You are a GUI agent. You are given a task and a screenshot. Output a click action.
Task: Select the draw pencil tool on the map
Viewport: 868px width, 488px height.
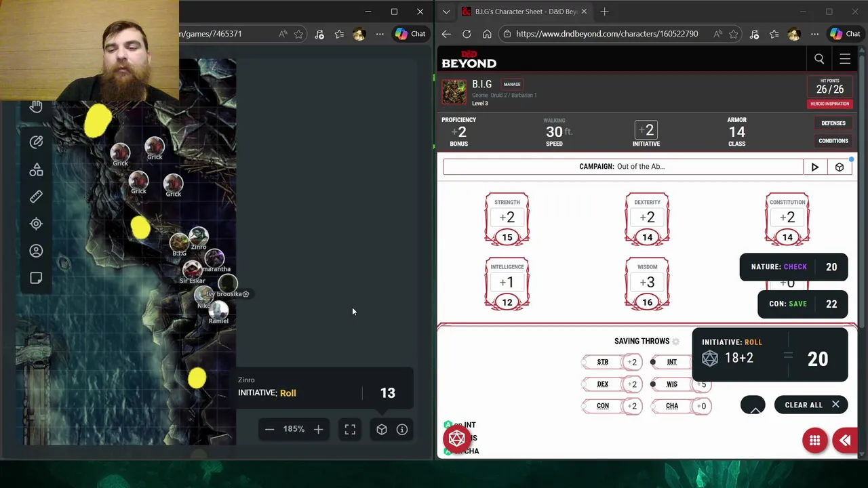pyautogui.click(x=36, y=142)
